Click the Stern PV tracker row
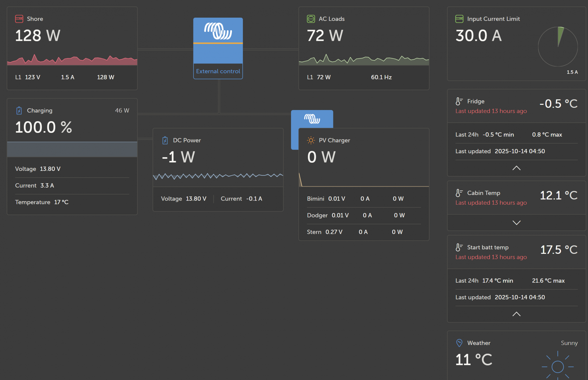This screenshot has width=588, height=380. click(364, 232)
